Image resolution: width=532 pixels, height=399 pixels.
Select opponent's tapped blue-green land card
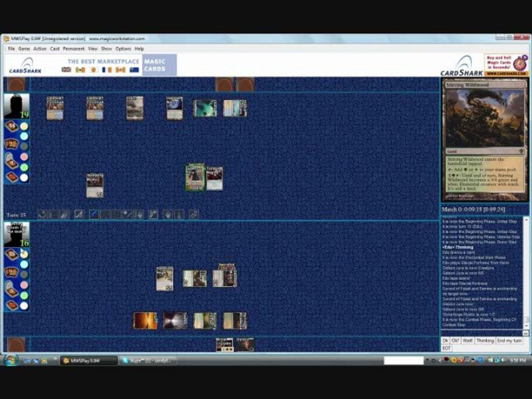pos(204,108)
